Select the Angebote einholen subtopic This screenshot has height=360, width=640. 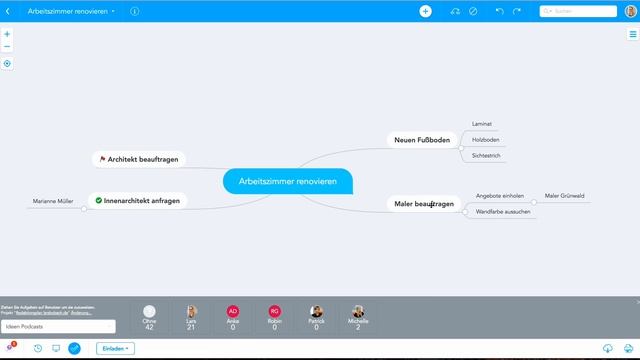(x=500, y=196)
